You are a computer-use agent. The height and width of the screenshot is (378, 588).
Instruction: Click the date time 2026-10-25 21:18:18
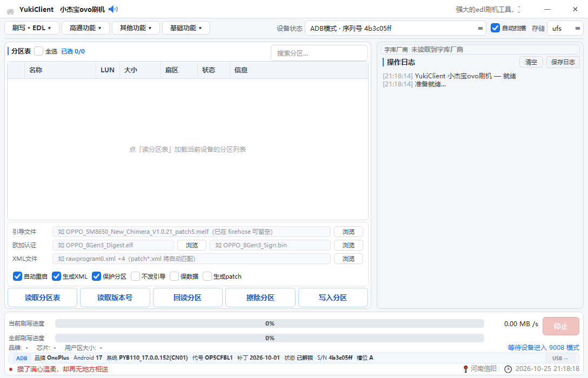click(x=547, y=369)
